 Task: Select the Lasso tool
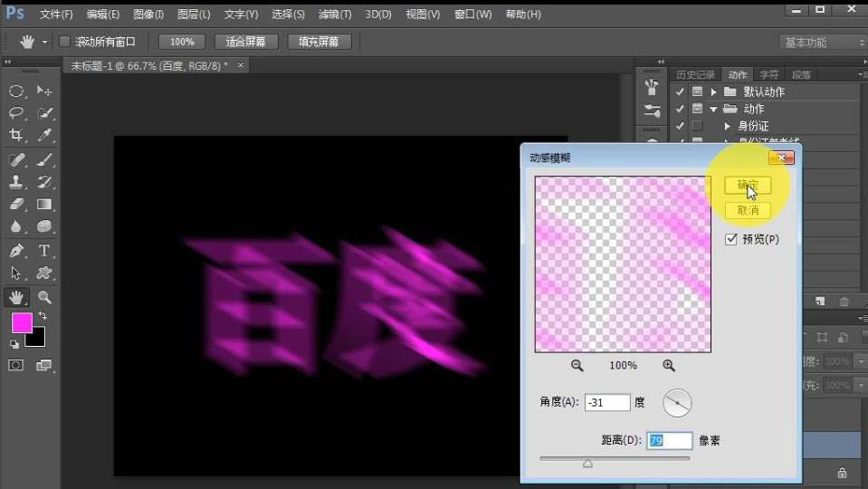point(16,113)
